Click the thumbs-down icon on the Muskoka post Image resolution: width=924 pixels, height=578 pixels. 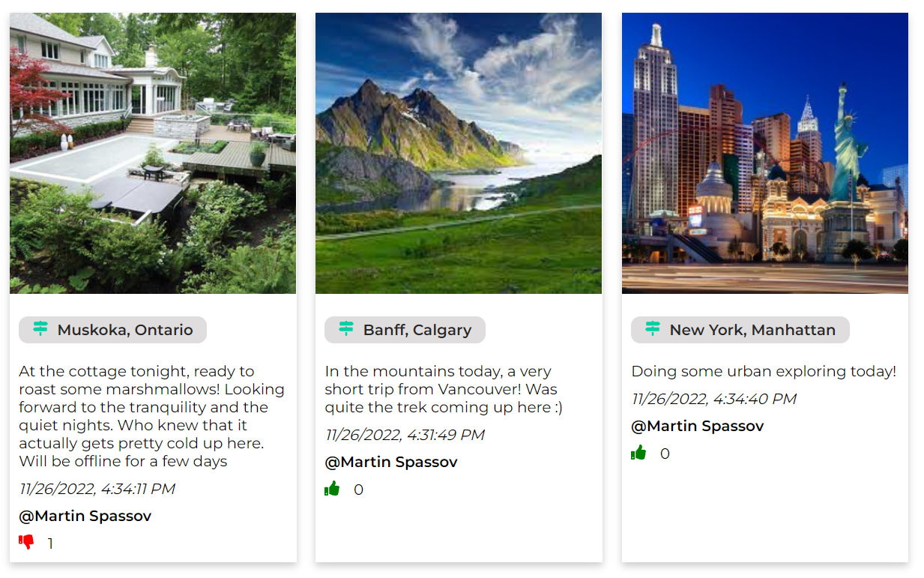[25, 543]
